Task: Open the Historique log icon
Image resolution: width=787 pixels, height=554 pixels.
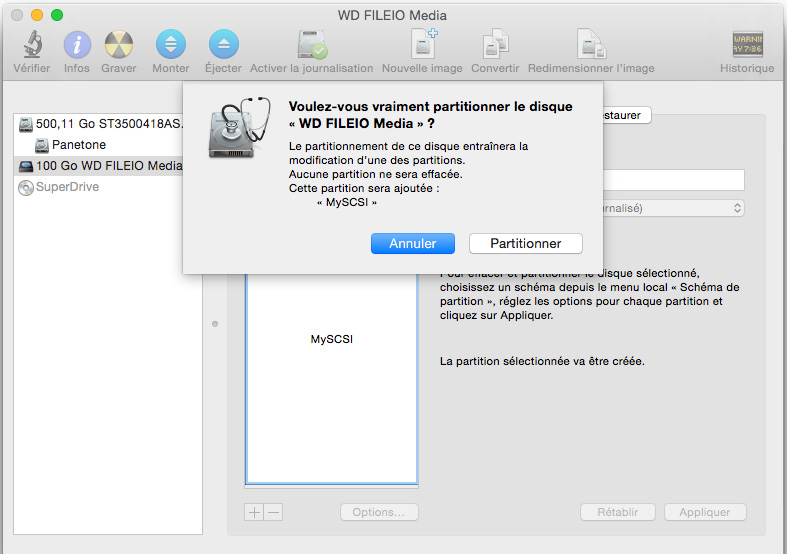Action: [747, 44]
